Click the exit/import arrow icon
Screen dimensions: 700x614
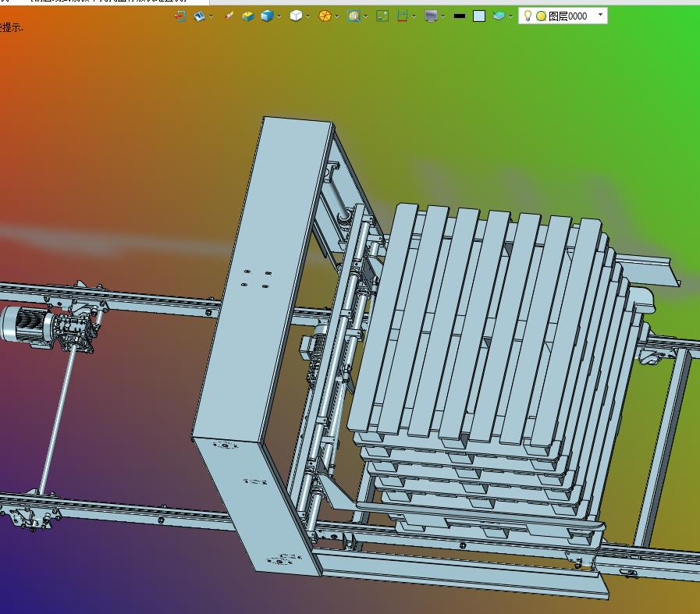[180, 16]
